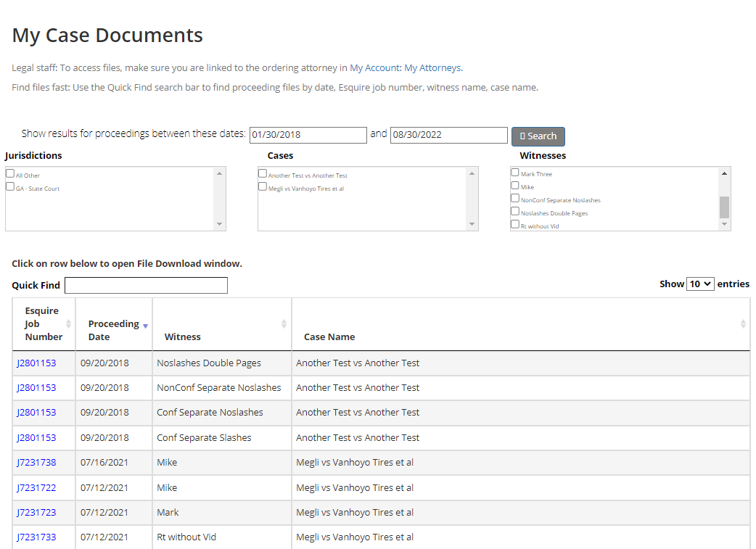Click into the Quick Find field
The width and height of the screenshot is (756, 549).
[x=146, y=286]
